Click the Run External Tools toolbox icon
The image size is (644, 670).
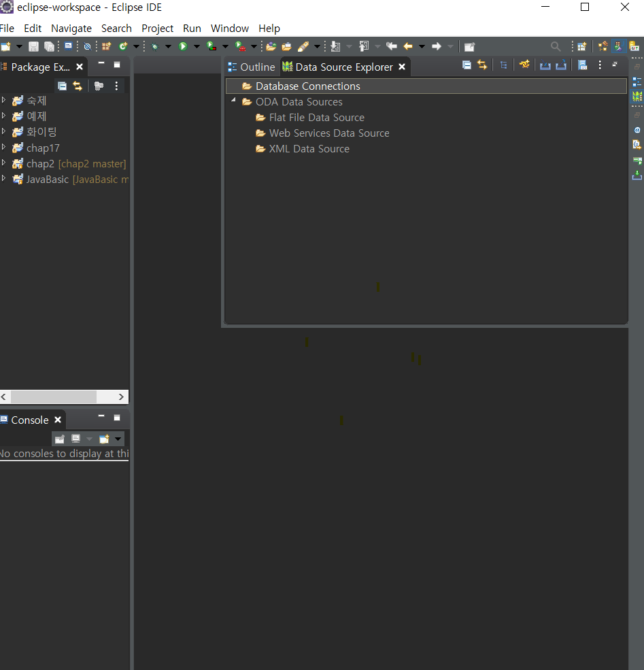tap(241, 46)
